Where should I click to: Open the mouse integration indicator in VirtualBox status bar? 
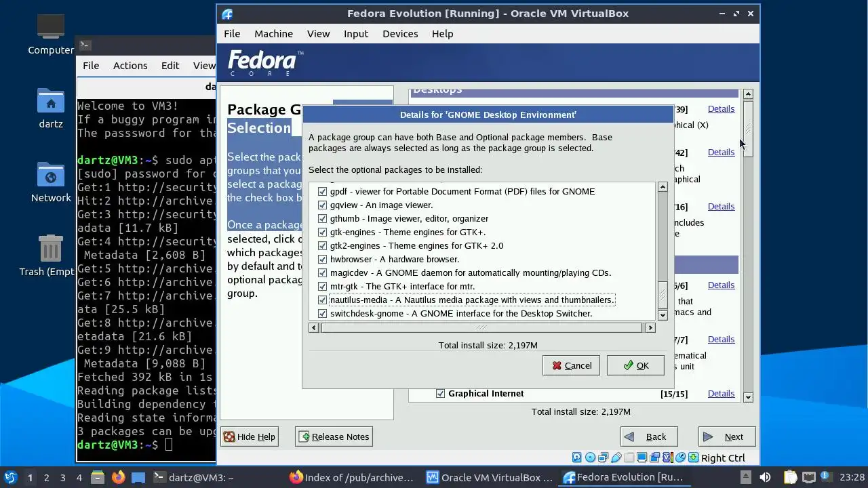click(680, 457)
